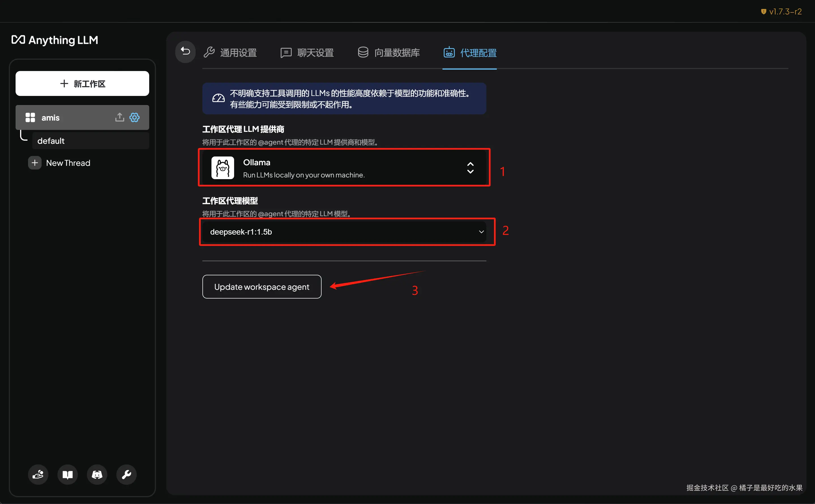
Task: Open the documentation book icon
Action: [67, 474]
